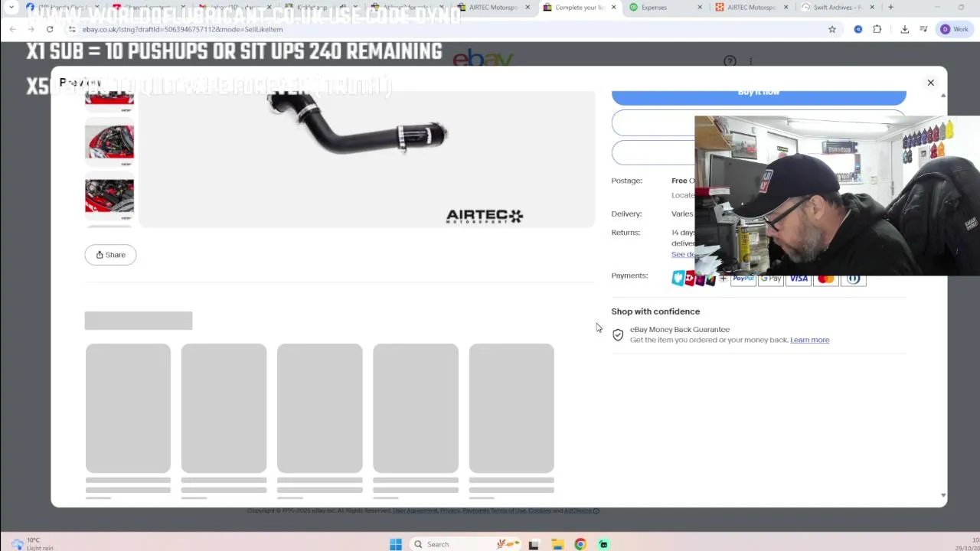Click the Share button under the image
This screenshot has height=551, width=980.
pyautogui.click(x=110, y=255)
